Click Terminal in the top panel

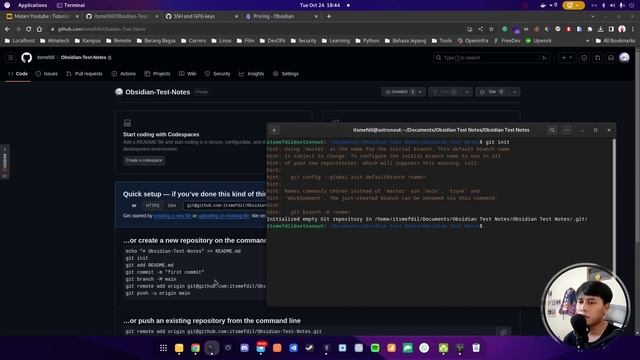coord(71,5)
